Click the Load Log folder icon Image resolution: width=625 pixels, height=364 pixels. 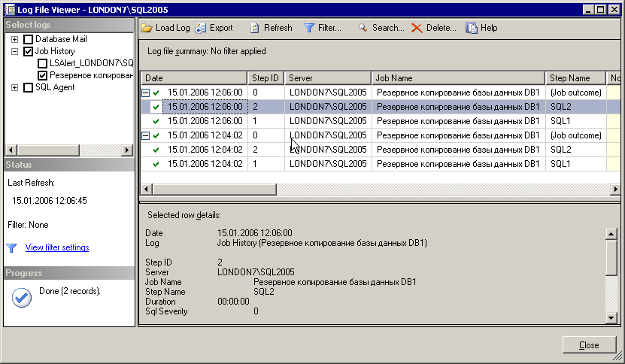point(147,28)
